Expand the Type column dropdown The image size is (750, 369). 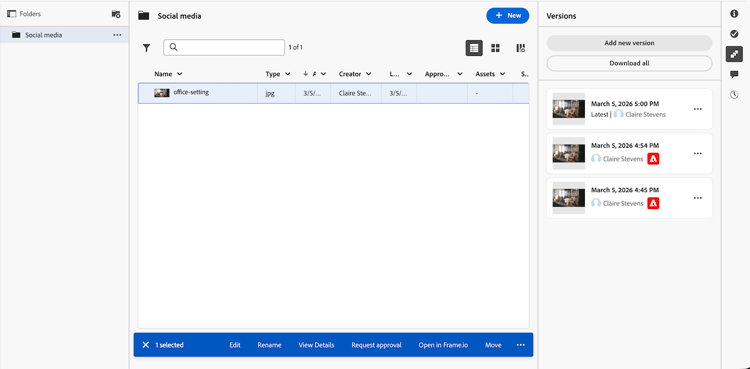(x=287, y=74)
